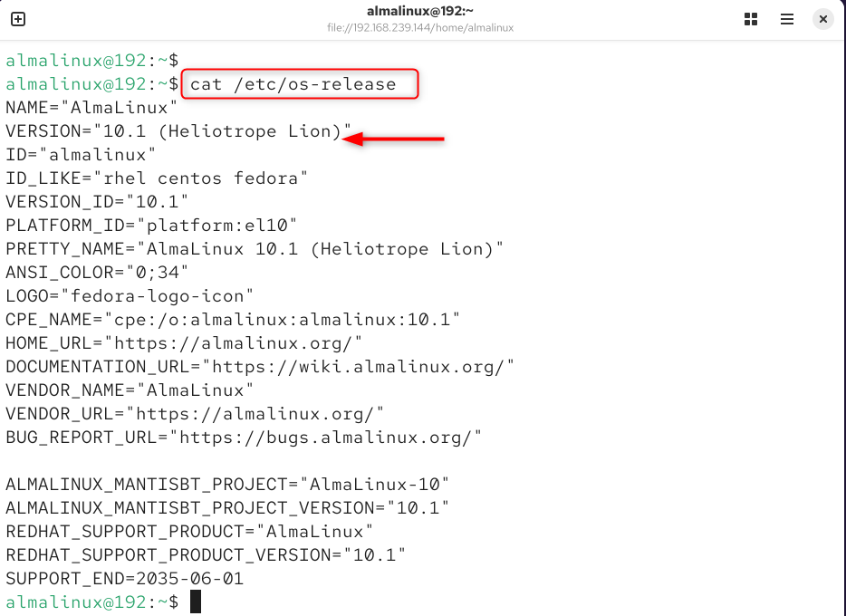
Task: Close the terminal window
Action: pos(822,18)
